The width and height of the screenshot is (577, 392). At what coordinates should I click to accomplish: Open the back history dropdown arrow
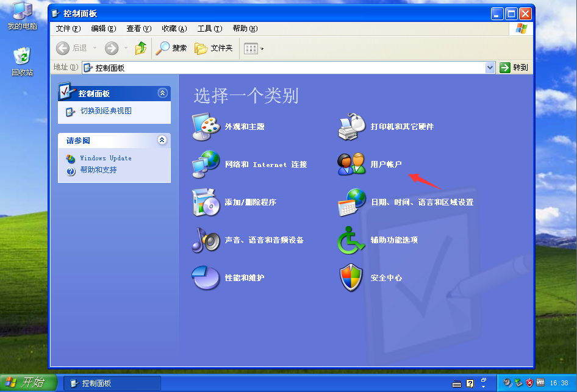coord(95,48)
